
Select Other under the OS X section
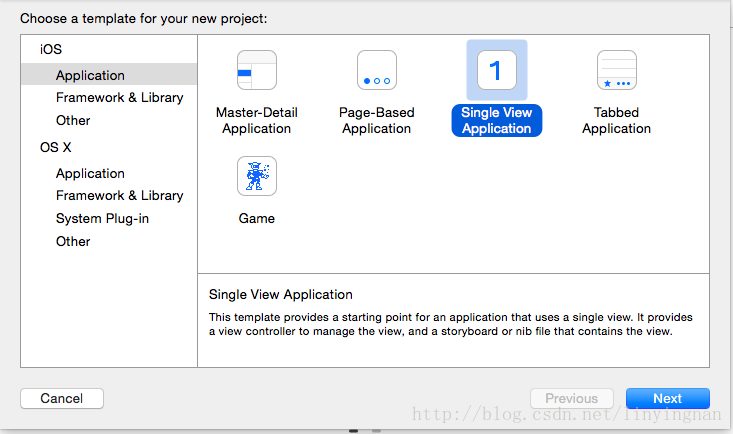tap(73, 241)
